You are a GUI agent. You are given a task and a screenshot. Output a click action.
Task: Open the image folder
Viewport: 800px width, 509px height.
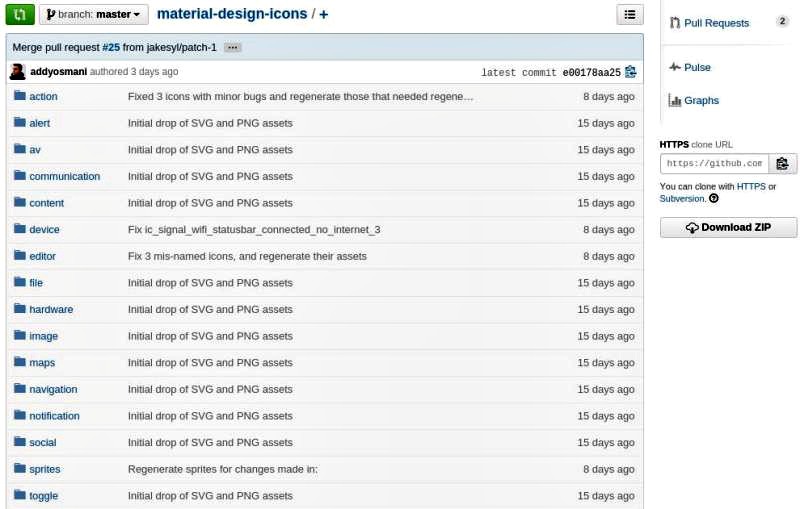pos(43,336)
